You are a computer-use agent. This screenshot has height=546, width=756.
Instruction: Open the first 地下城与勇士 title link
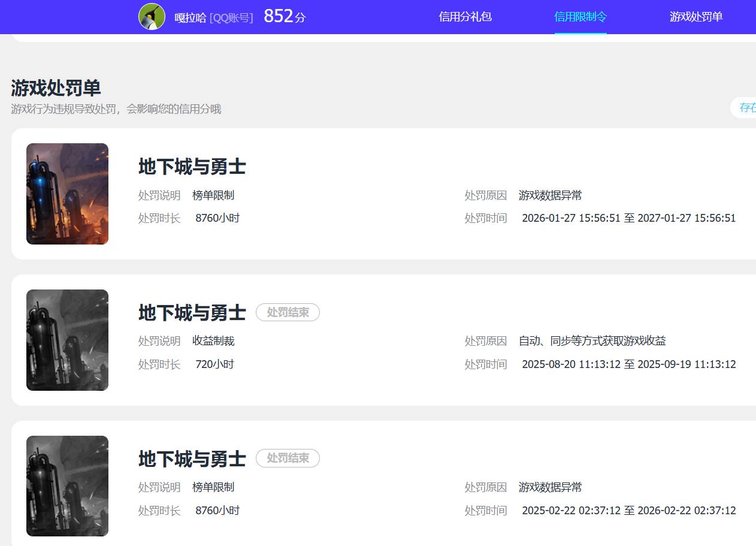[x=192, y=167]
